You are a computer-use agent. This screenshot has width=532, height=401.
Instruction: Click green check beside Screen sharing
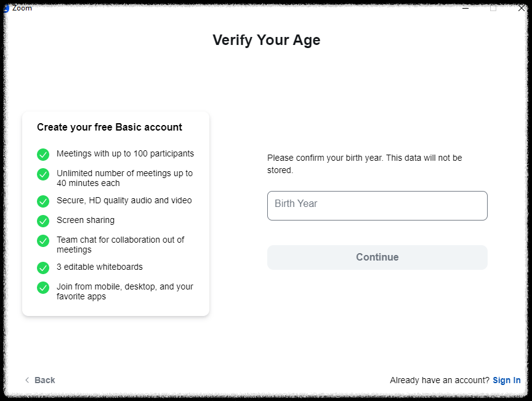43,221
